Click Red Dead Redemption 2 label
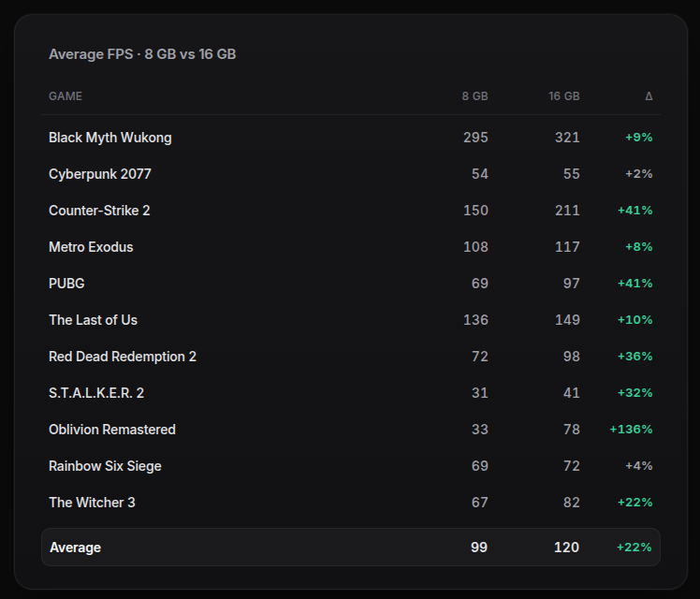The width and height of the screenshot is (700, 599). click(x=123, y=357)
